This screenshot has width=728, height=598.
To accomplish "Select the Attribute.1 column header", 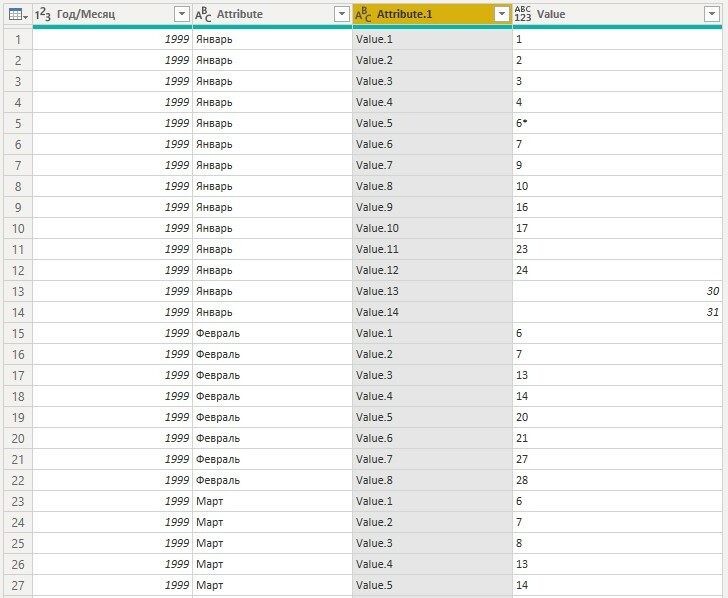I will [432, 14].
